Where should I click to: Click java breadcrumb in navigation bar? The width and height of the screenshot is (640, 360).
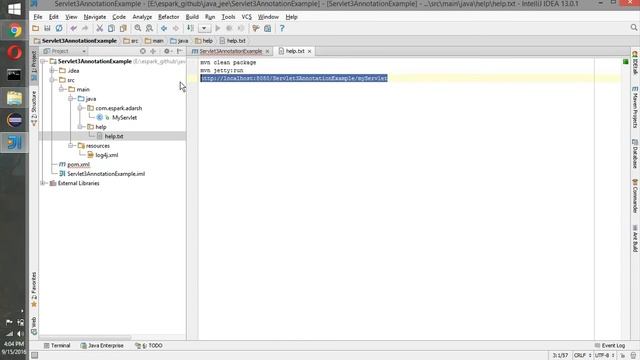[x=179, y=41]
